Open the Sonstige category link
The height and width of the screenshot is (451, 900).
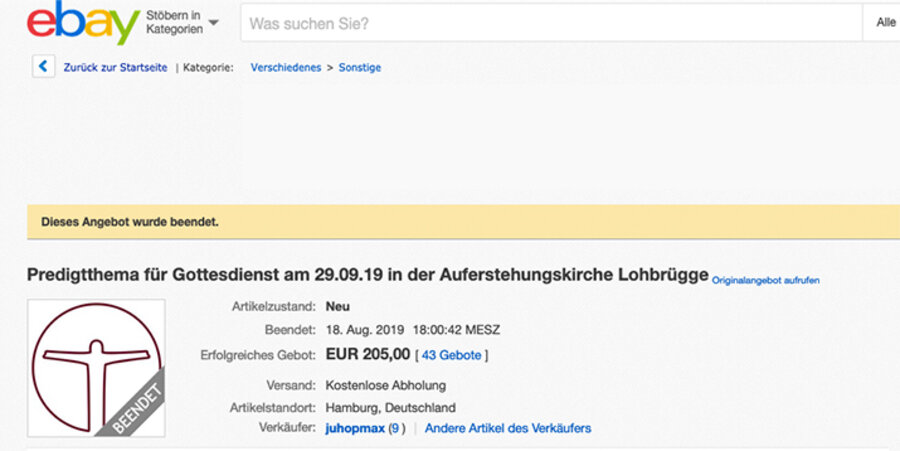(x=360, y=68)
